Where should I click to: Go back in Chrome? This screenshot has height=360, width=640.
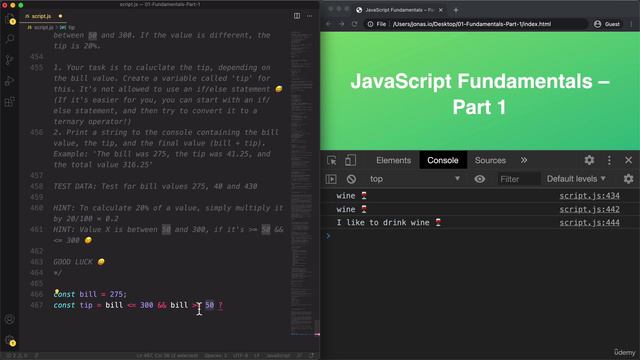point(329,24)
